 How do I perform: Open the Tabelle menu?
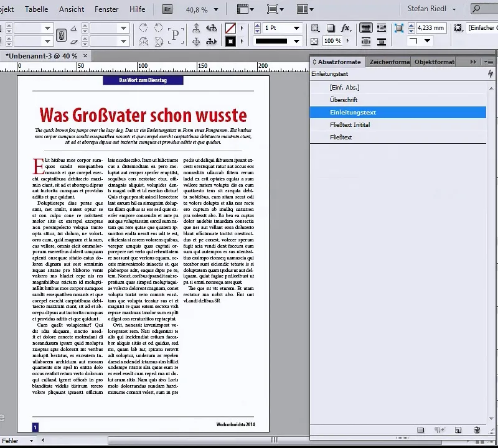pos(37,9)
